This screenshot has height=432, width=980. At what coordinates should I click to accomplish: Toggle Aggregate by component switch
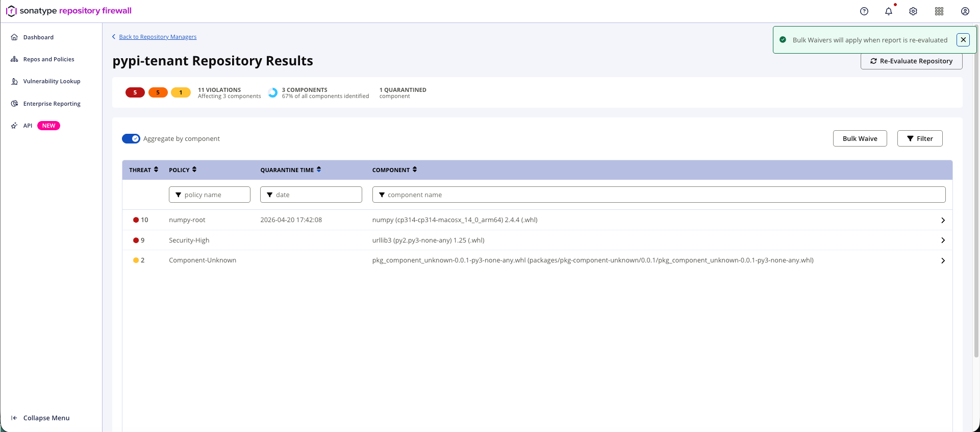[131, 138]
